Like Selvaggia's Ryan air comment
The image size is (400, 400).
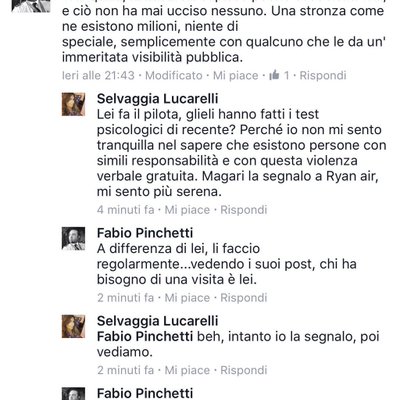[187, 210]
